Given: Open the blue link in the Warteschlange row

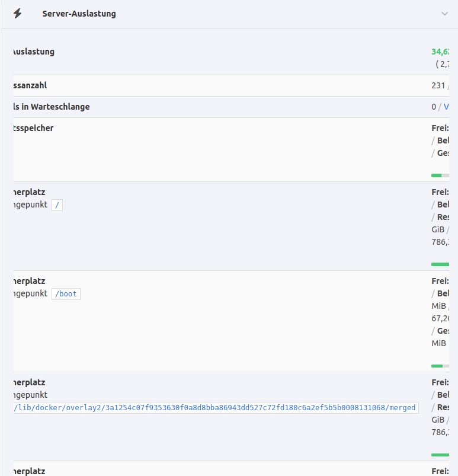Looking at the screenshot, I should coord(446,107).
